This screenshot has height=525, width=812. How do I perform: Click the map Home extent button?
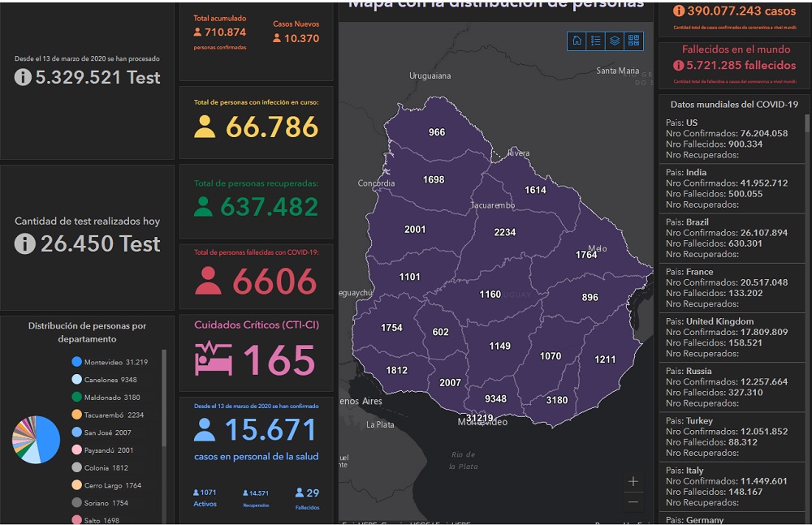577,41
